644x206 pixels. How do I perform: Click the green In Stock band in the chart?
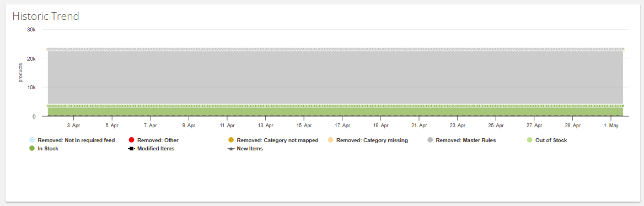pos(335,112)
